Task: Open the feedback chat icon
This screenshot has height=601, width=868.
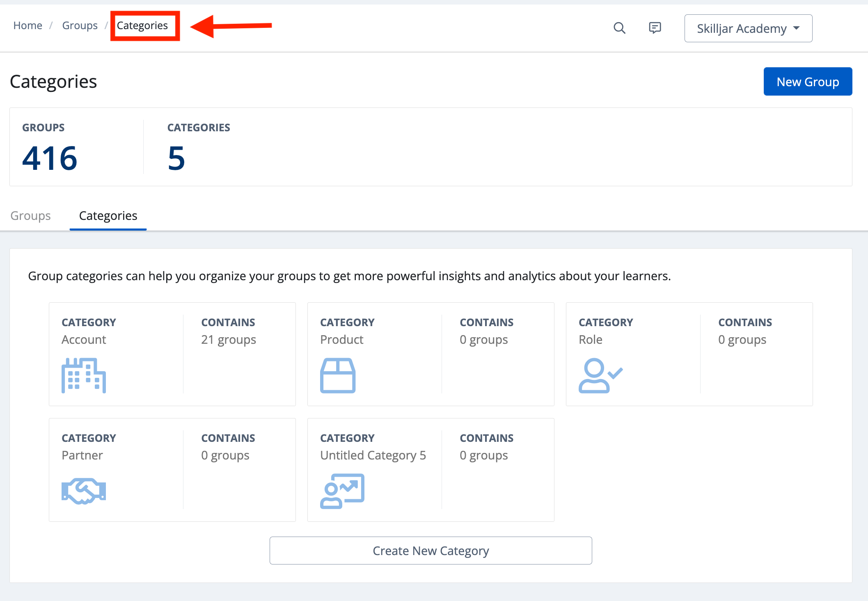Action: point(655,28)
